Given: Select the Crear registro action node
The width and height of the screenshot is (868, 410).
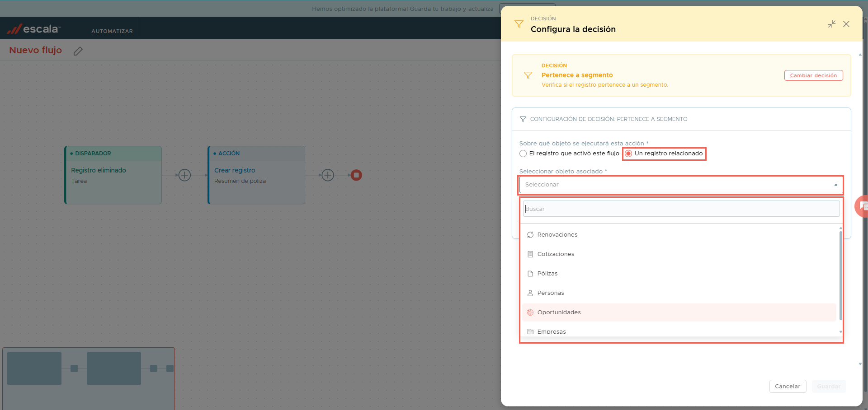Looking at the screenshot, I should coord(256,175).
